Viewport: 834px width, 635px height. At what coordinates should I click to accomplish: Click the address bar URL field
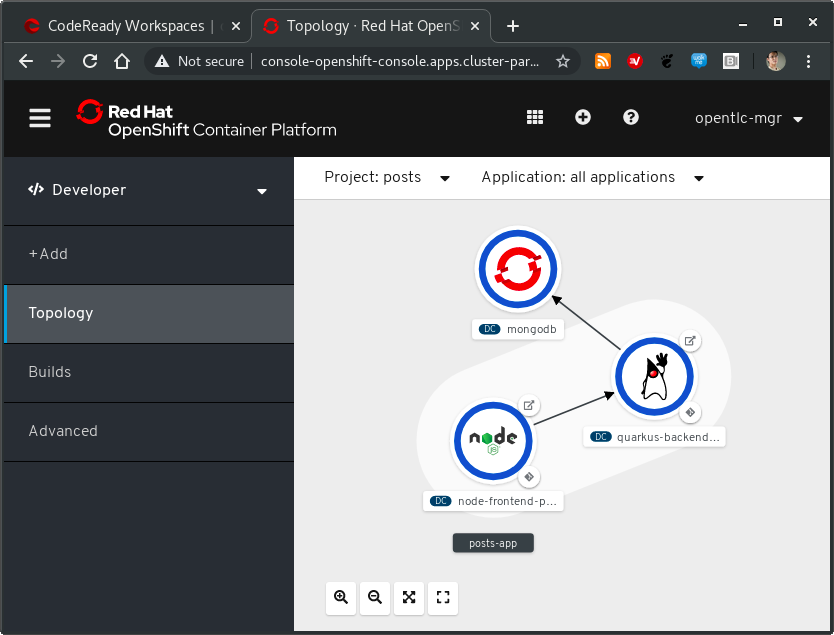tap(400, 62)
